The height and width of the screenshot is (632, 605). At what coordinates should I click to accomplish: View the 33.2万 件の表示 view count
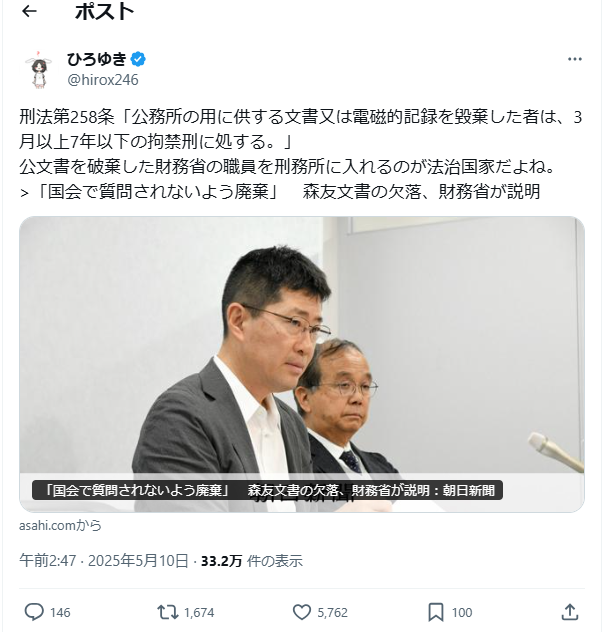point(252,561)
